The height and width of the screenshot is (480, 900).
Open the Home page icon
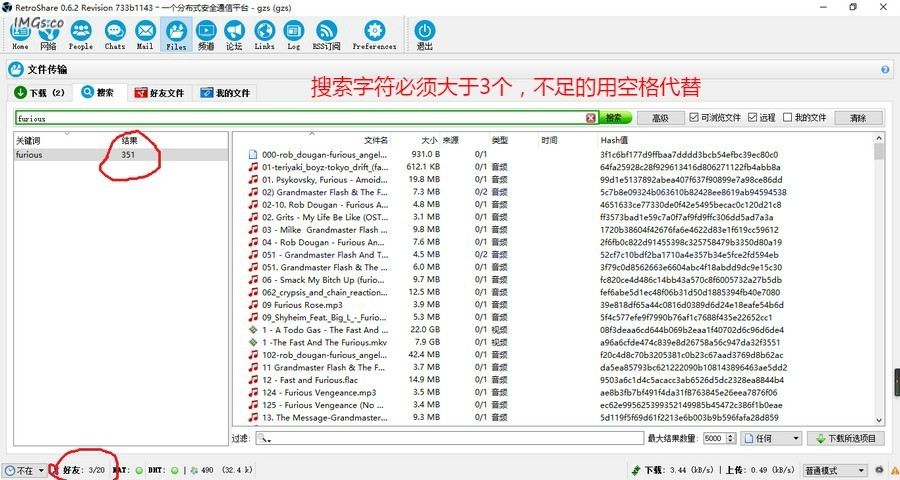(x=21, y=34)
